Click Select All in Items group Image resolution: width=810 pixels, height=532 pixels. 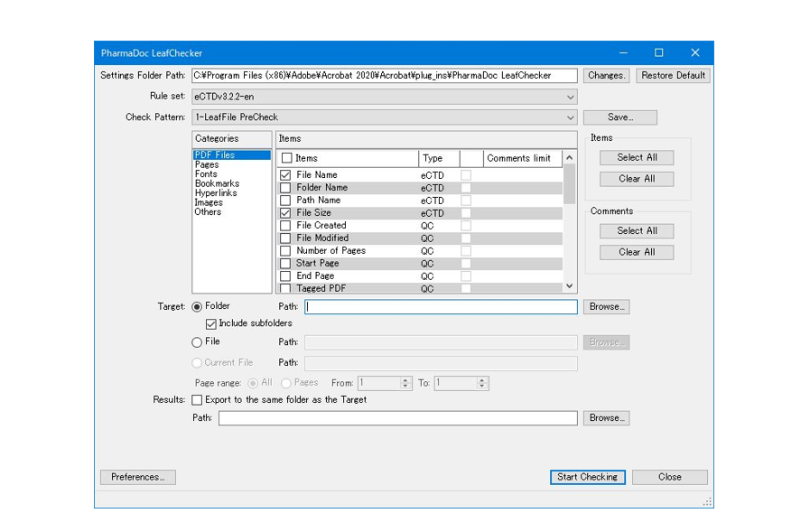point(637,157)
